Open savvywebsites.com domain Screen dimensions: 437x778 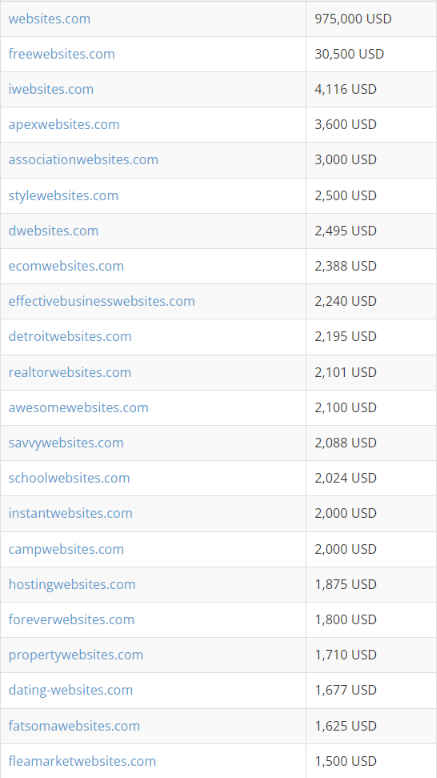(66, 443)
